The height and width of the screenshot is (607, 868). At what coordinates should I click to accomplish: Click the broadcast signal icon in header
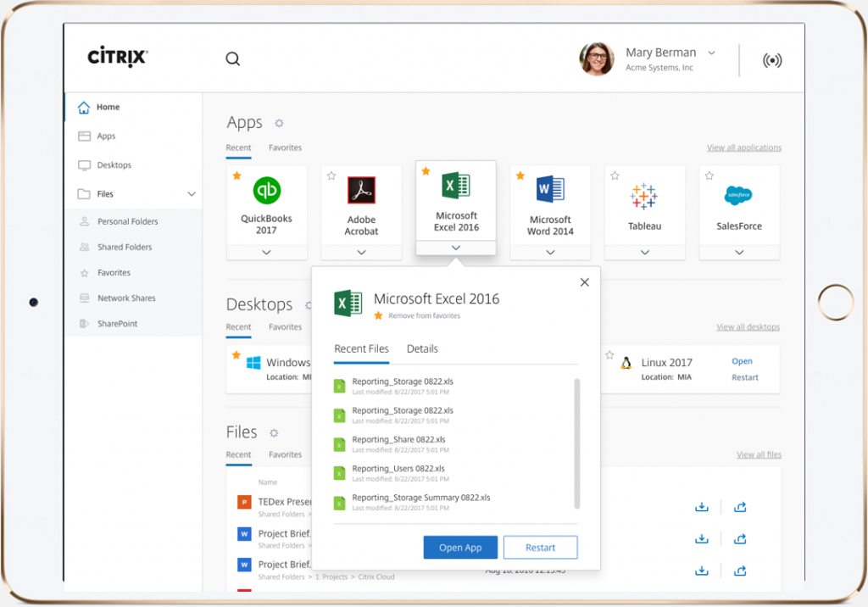(771, 60)
